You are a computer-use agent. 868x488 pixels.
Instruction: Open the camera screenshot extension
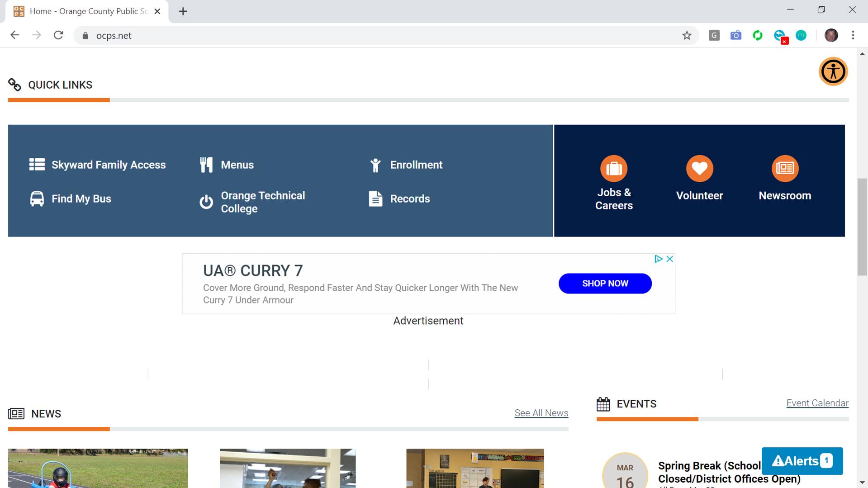(736, 35)
